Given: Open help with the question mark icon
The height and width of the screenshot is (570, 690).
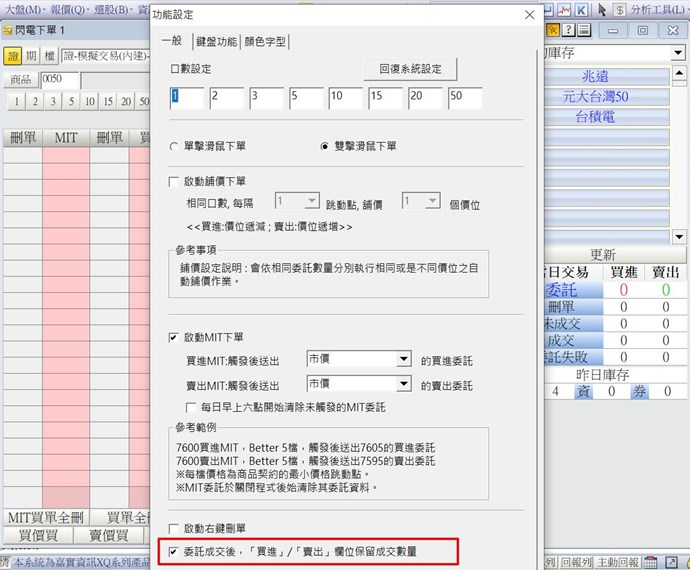Looking at the screenshot, I should pos(568,30).
